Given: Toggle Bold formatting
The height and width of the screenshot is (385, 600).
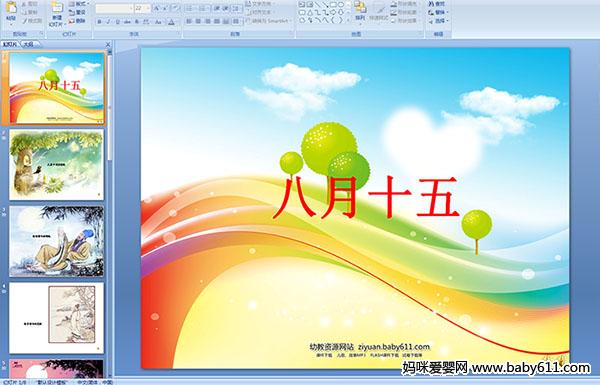Looking at the screenshot, I should tap(99, 22).
